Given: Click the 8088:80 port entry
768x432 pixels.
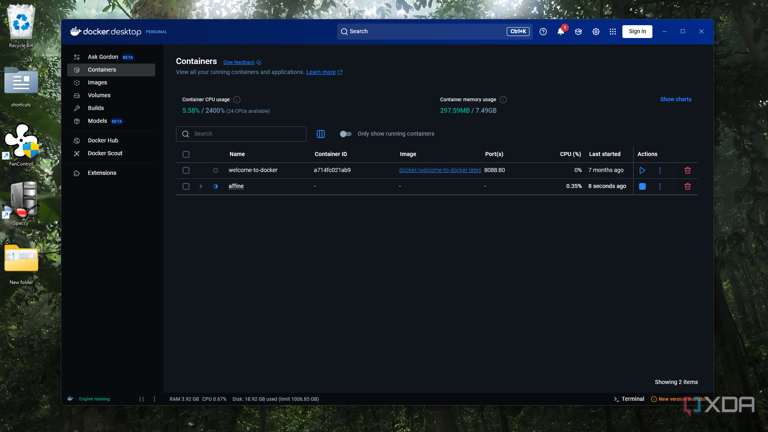Looking at the screenshot, I should [x=495, y=170].
